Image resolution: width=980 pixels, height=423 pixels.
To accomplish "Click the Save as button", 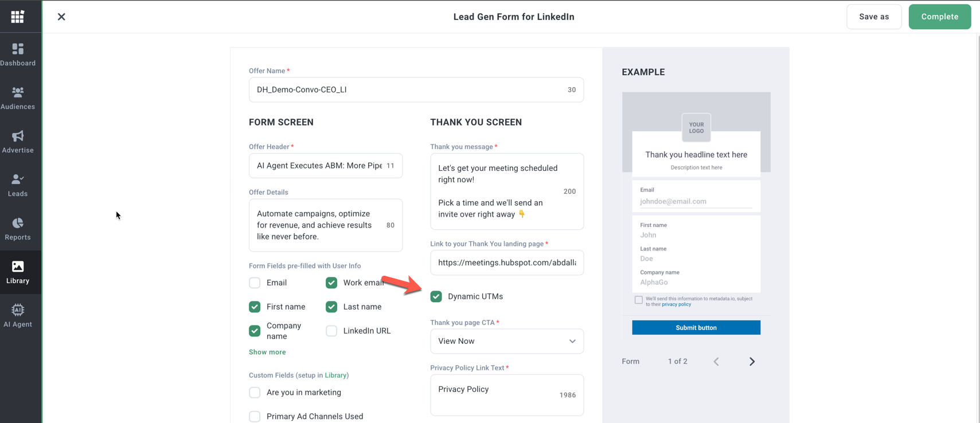I will (873, 17).
